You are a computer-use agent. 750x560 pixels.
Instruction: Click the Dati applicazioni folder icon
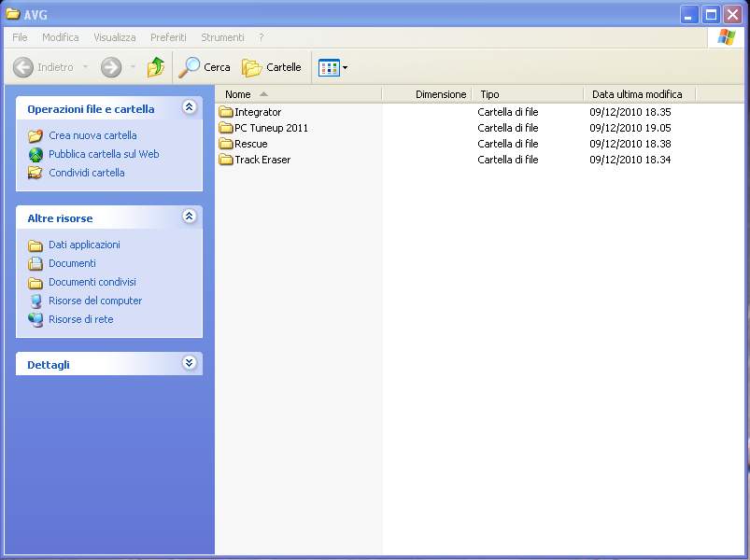(35, 245)
